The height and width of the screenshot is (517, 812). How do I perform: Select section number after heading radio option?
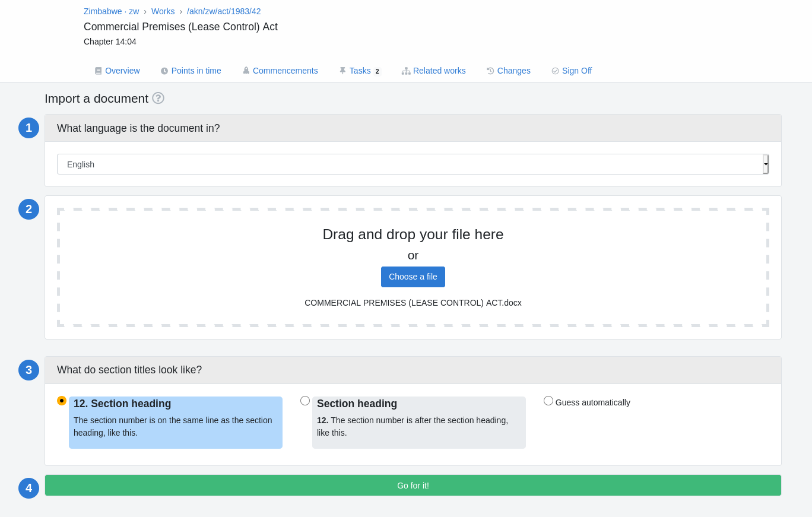(x=305, y=401)
